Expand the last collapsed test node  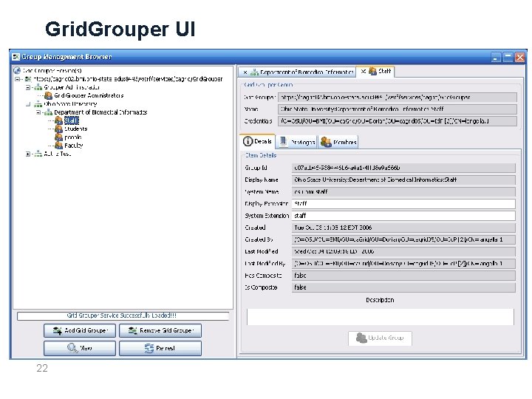pyautogui.click(x=28, y=154)
